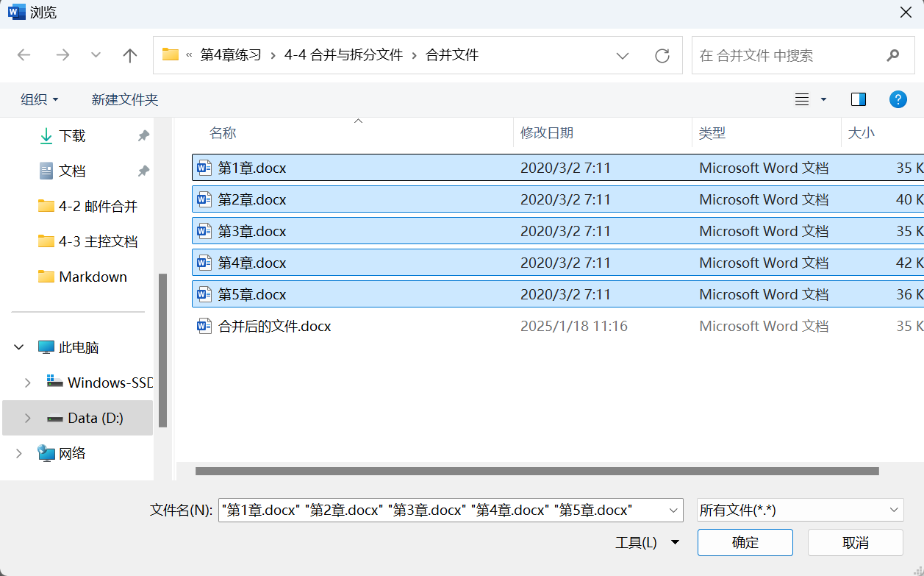Navigate to 4-4 合并与拆分文件 breadcrumb

pyautogui.click(x=343, y=55)
